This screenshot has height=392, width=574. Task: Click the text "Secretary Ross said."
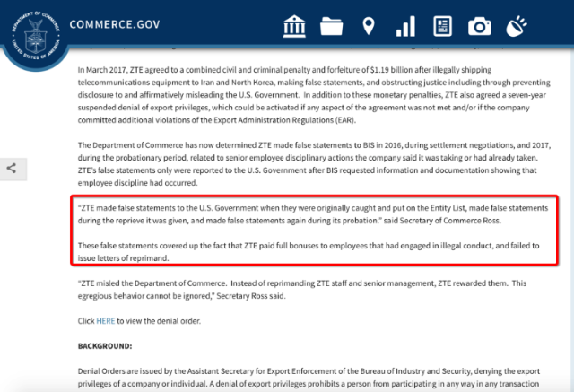pyautogui.click(x=251, y=296)
